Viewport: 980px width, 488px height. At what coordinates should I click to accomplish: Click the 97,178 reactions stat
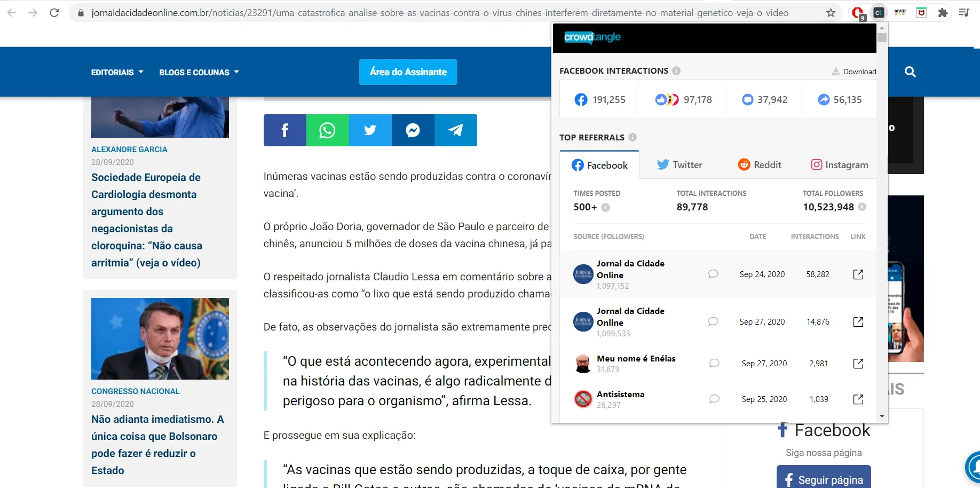683,100
